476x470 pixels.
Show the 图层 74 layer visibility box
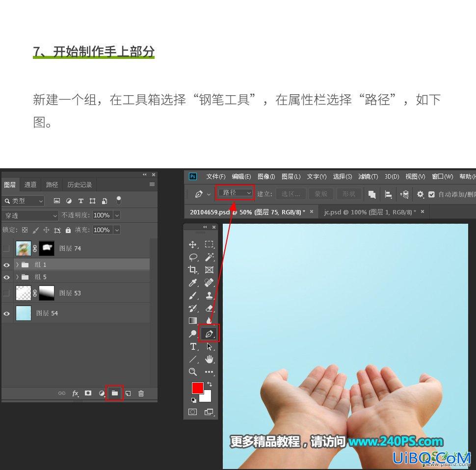tap(6, 249)
